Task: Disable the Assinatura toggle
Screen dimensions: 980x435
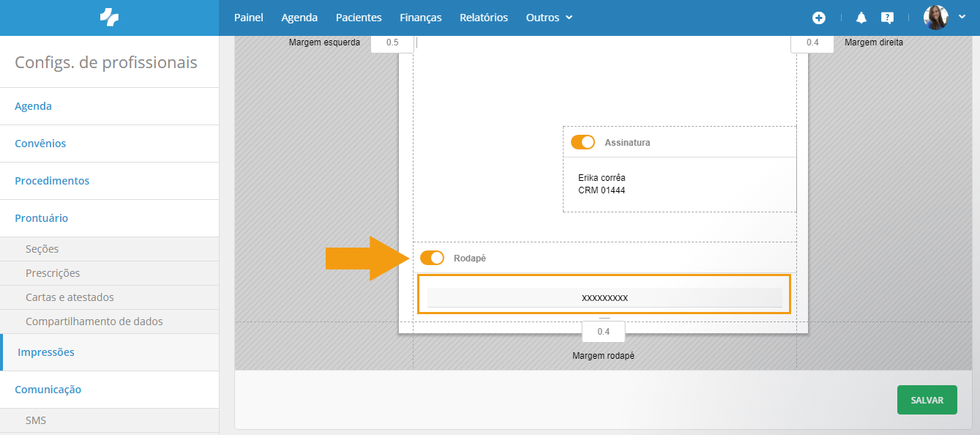Action: (x=583, y=142)
